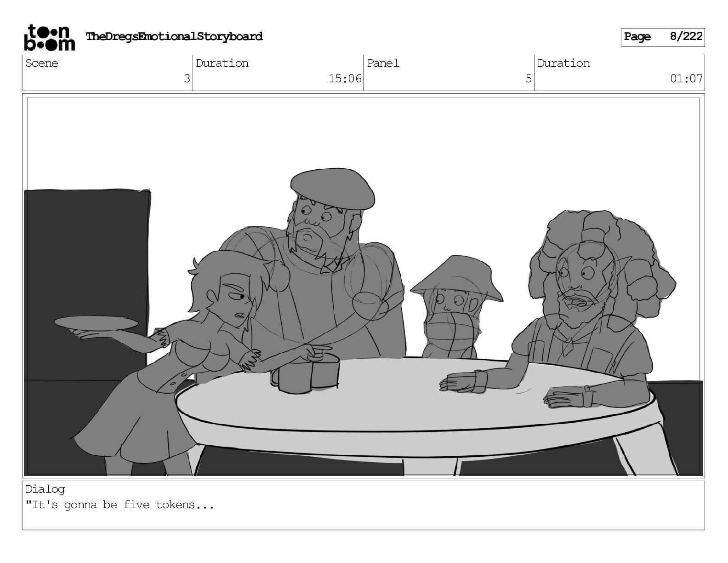Click the 'Panel' header label
Viewport: 728px width, 563px height.
tap(383, 63)
